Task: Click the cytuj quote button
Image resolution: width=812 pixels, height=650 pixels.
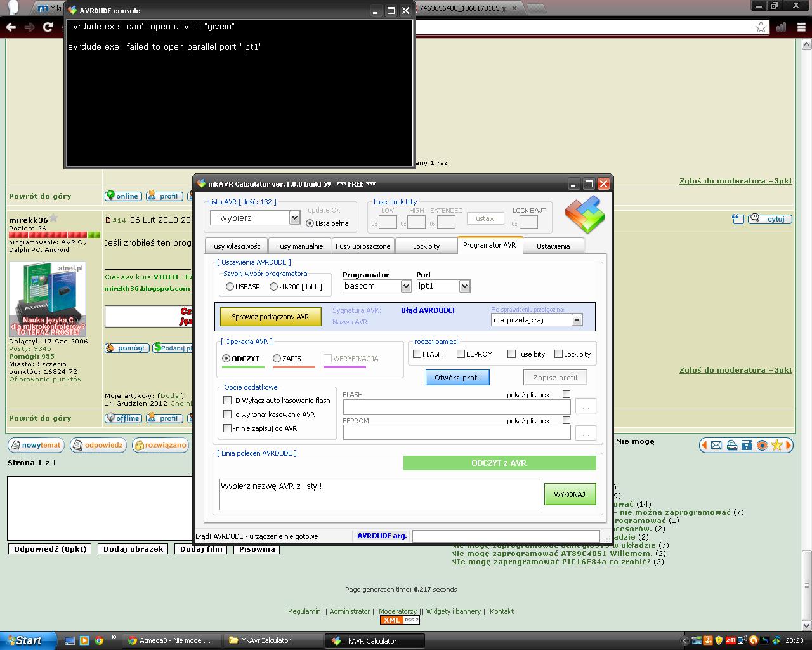Action: click(770, 219)
